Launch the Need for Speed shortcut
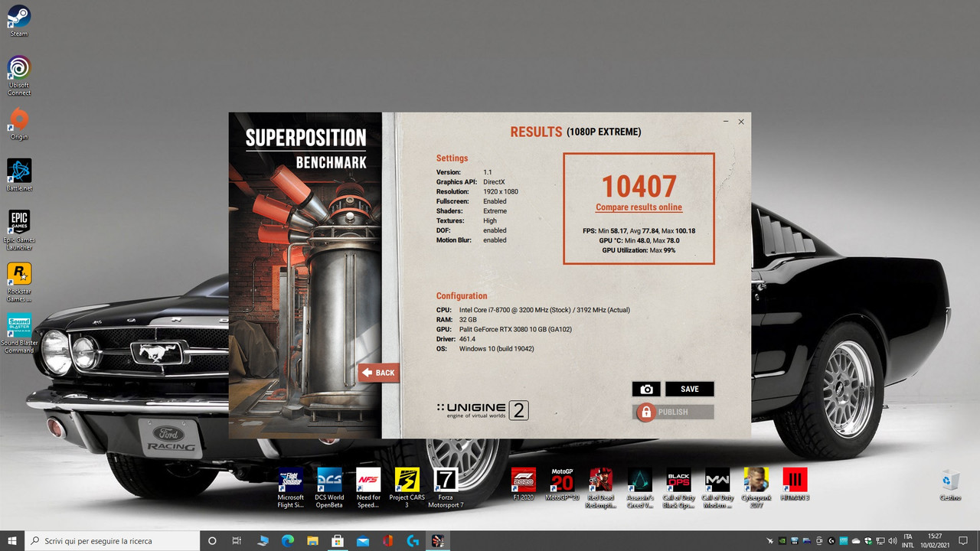The image size is (980, 551). click(x=368, y=488)
